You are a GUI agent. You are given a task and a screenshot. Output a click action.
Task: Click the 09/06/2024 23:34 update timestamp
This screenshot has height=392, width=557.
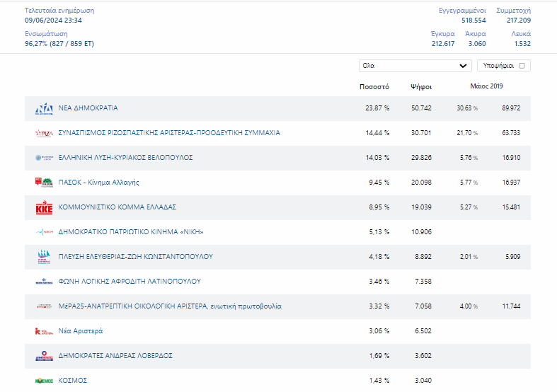tap(53, 21)
